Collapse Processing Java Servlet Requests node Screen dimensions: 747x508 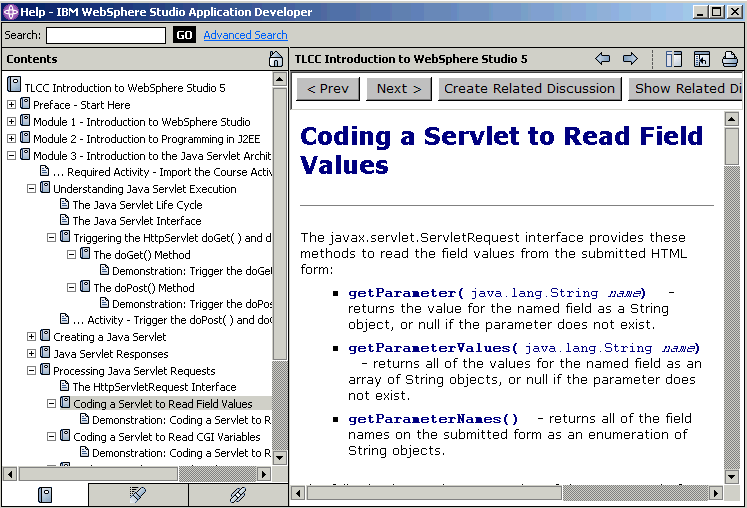[x=31, y=370]
